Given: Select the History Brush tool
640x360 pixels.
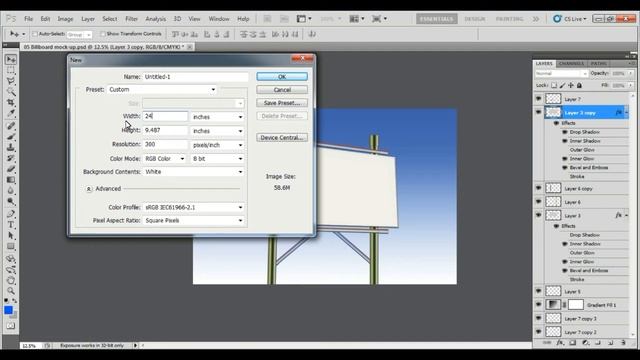Looking at the screenshot, I should tap(11, 158).
